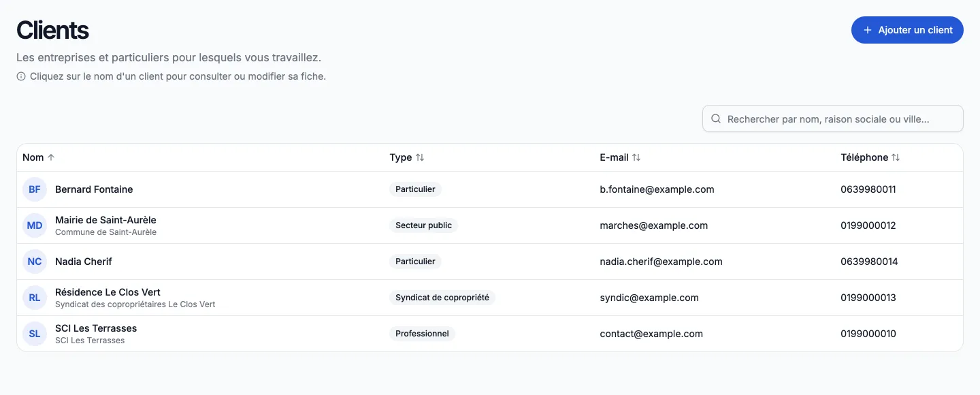Click the MD avatar icon

[35, 225]
